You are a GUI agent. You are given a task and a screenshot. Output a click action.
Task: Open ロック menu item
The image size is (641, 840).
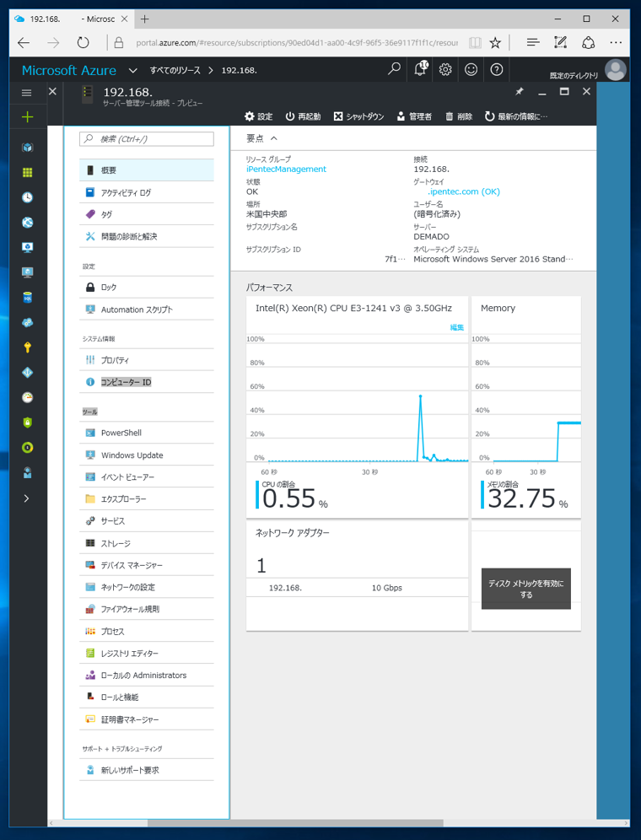[x=146, y=287]
